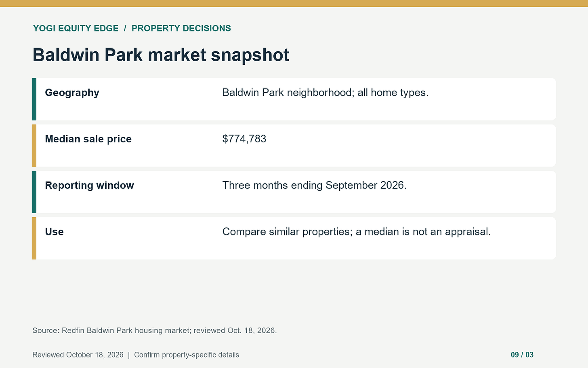Click the Reporting window label
Image resolution: width=588 pixels, height=368 pixels.
pos(89,185)
